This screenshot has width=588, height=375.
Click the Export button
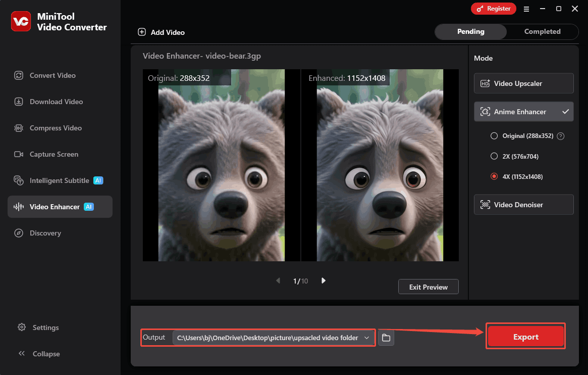525,336
